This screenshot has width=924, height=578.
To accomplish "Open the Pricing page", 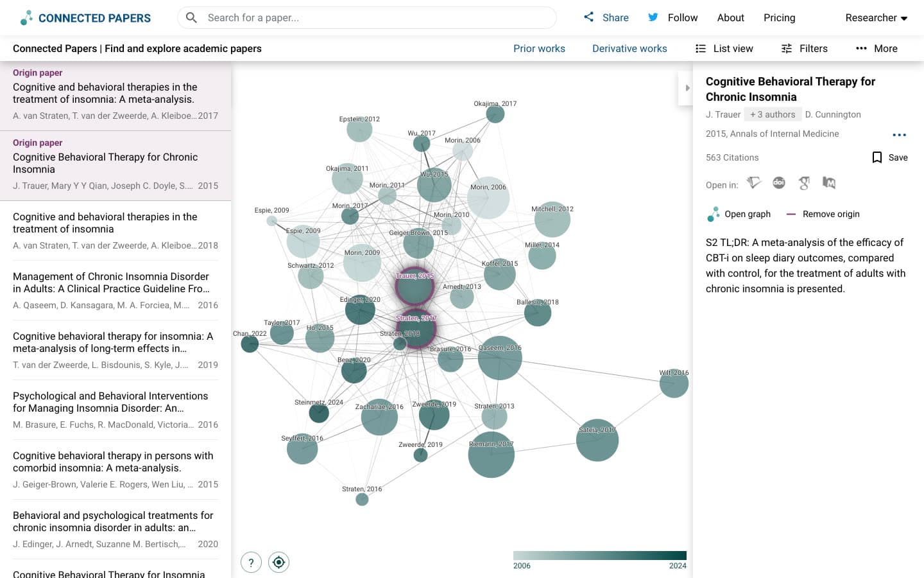I will coord(780,18).
